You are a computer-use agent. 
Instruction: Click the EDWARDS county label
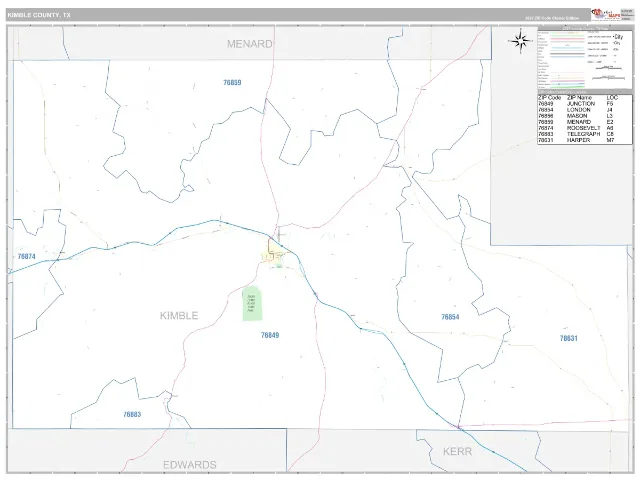click(189, 464)
